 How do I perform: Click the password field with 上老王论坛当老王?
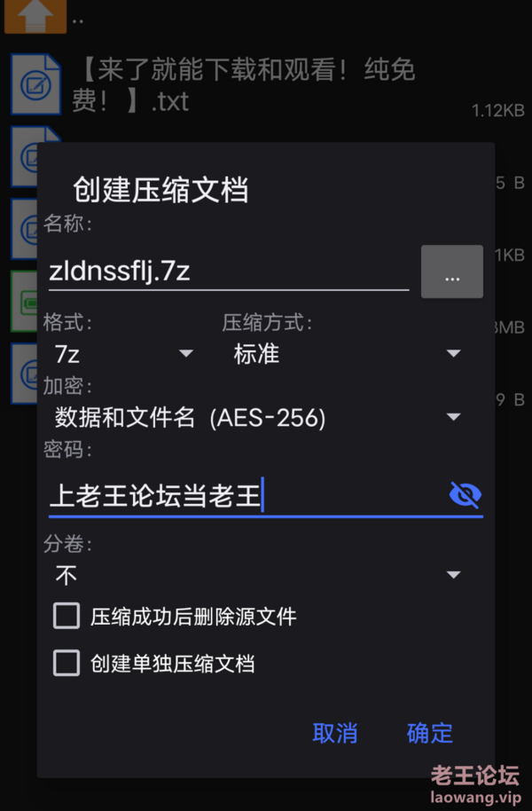pos(246,495)
